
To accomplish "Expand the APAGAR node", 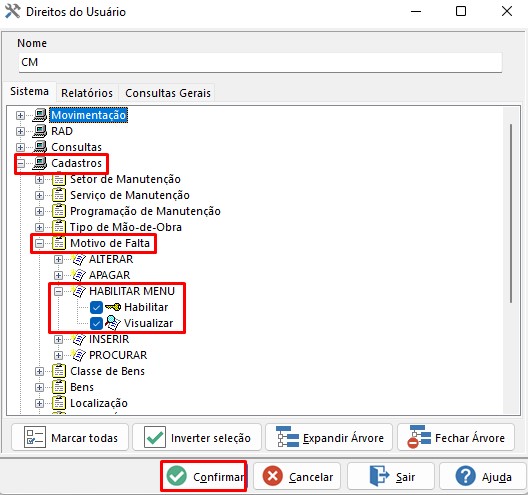I will [58, 275].
